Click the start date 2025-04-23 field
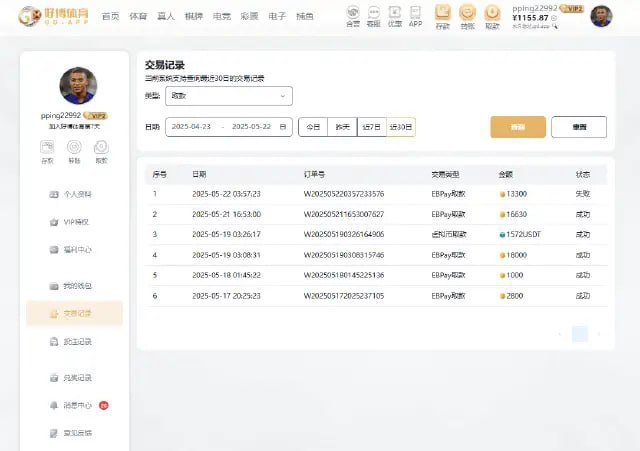Screen dimensions: 640x451 coord(193,127)
